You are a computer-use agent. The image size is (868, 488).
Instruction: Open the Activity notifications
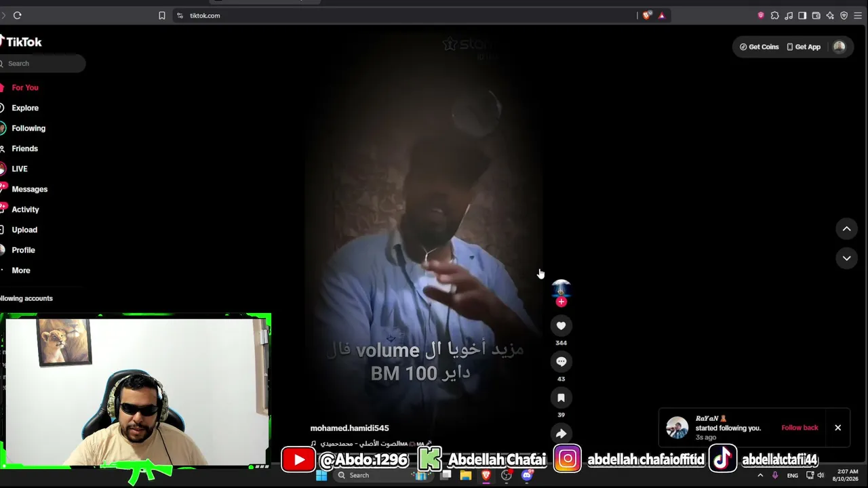pos(25,209)
